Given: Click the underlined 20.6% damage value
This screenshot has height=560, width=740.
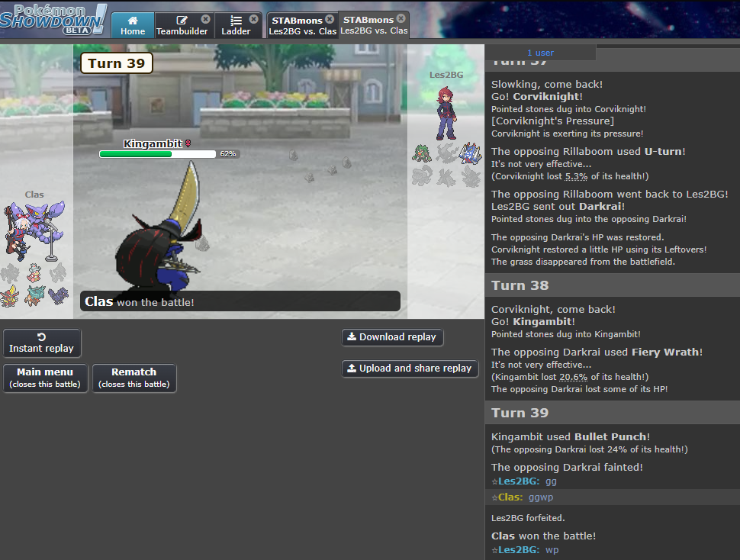Looking at the screenshot, I should 573,377.
